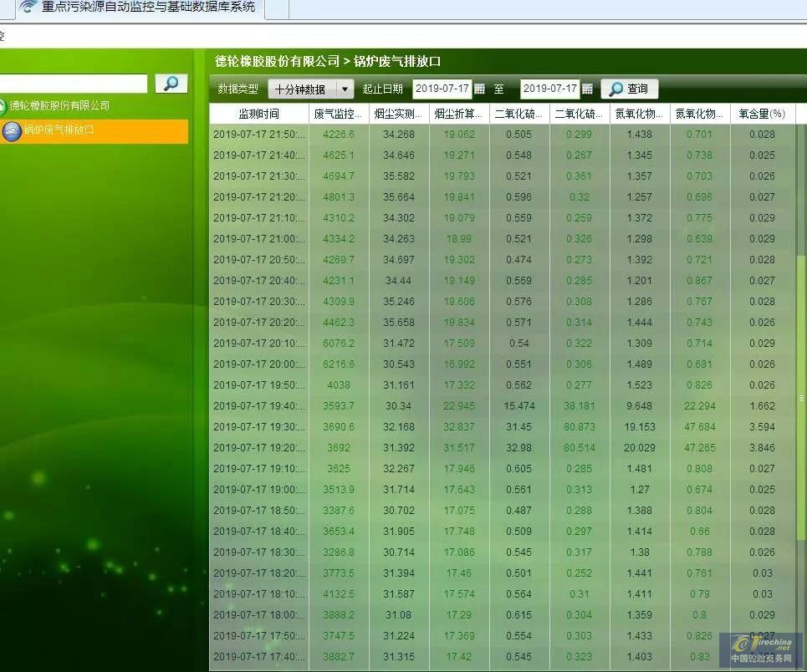The height and width of the screenshot is (672, 807).
Task: Click the 废气监控 column header
Action: pyautogui.click(x=338, y=114)
